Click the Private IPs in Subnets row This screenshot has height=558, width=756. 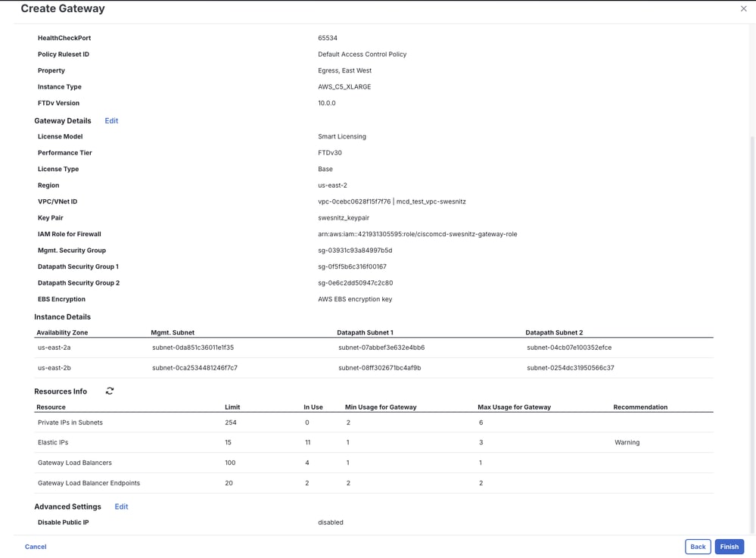coord(374,422)
